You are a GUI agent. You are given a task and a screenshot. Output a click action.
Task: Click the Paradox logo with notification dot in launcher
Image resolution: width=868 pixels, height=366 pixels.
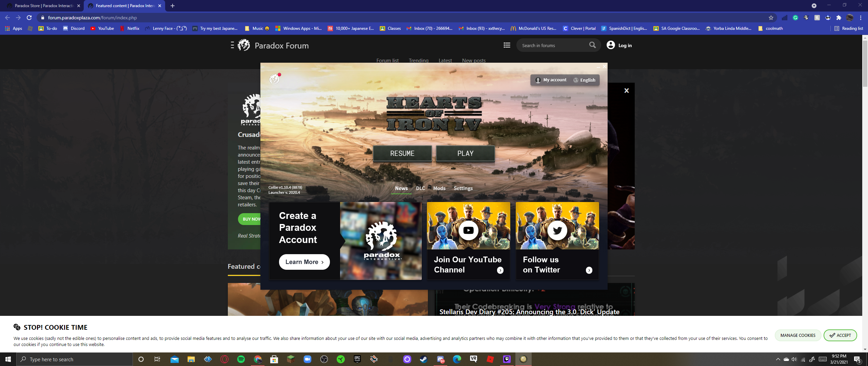click(x=274, y=79)
